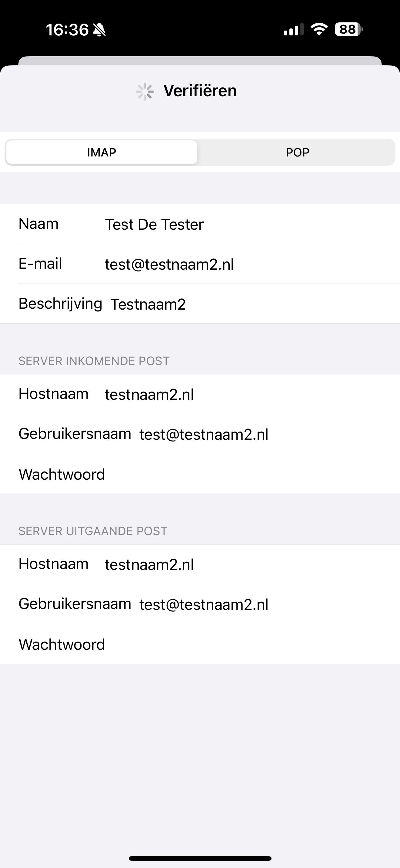Viewport: 400px width, 868px height.
Task: Tap the cellular signal bars
Action: pos(293,30)
